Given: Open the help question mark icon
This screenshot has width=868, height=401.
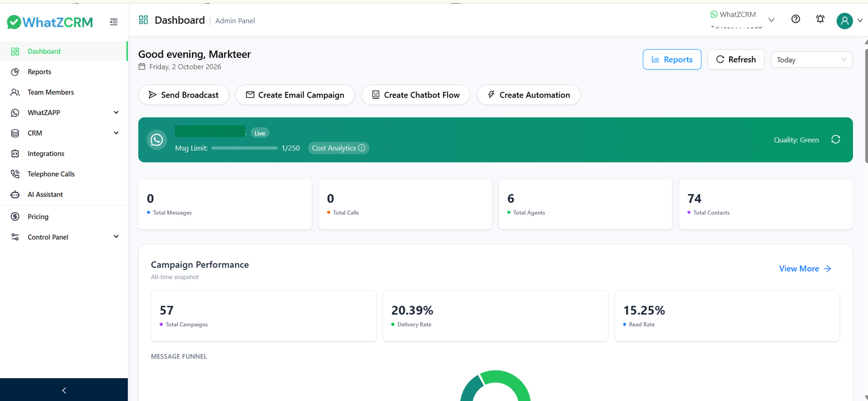Looking at the screenshot, I should [796, 19].
